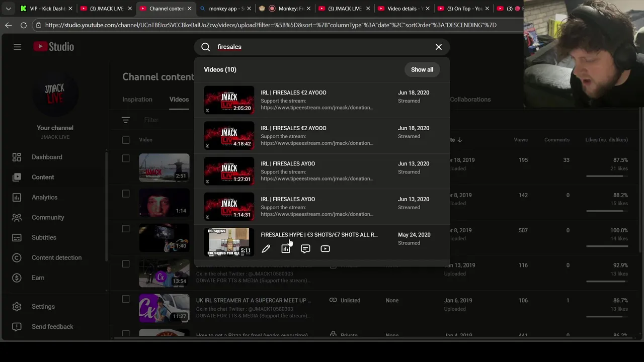Open the 1:27:01 IRL FIRESALES AYOO result
Viewport: 644px width, 362px height.
pos(322,171)
